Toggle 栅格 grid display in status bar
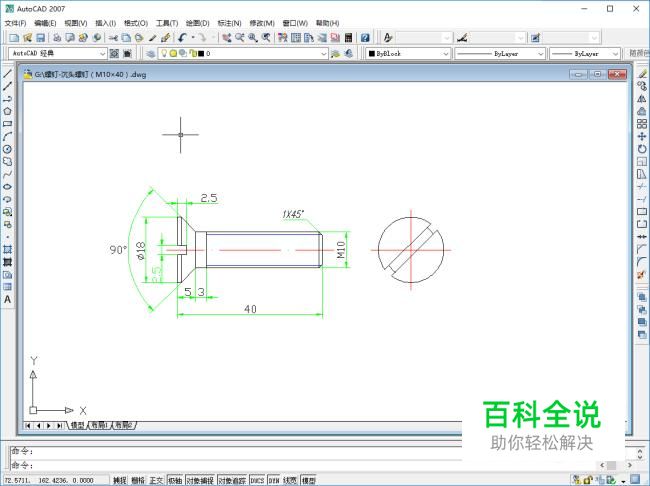This screenshot has width=650, height=486. (138, 480)
